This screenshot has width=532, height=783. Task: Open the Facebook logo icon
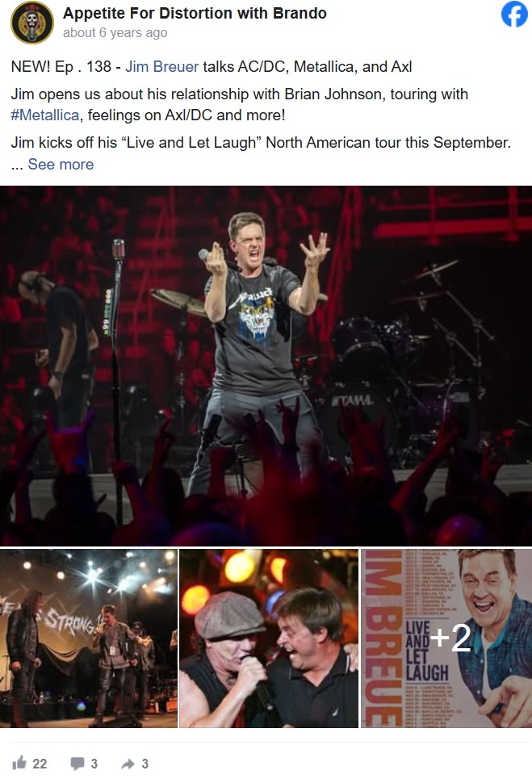click(514, 15)
